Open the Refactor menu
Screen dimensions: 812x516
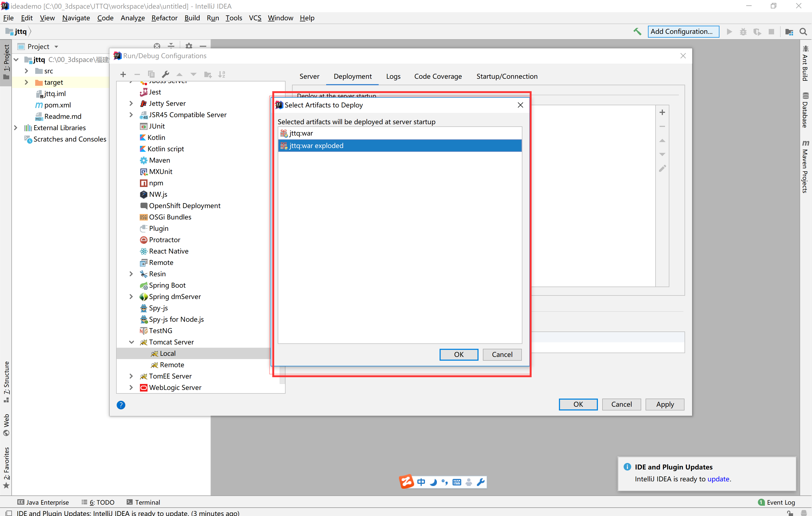pos(164,18)
